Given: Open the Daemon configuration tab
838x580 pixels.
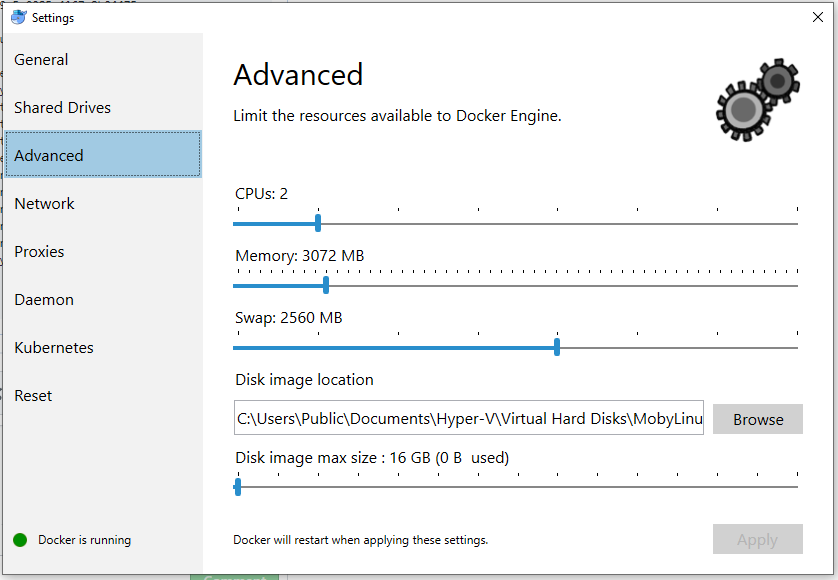Looking at the screenshot, I should point(103,300).
